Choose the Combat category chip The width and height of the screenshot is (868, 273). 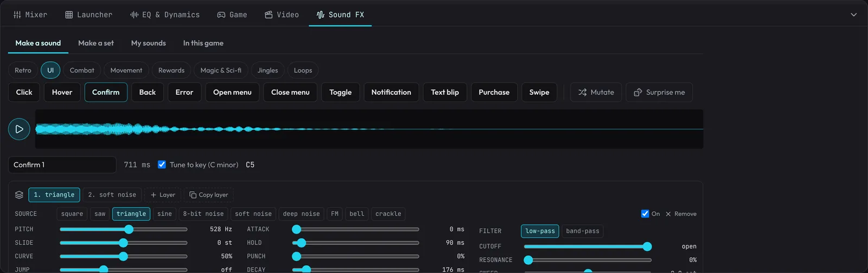(82, 70)
